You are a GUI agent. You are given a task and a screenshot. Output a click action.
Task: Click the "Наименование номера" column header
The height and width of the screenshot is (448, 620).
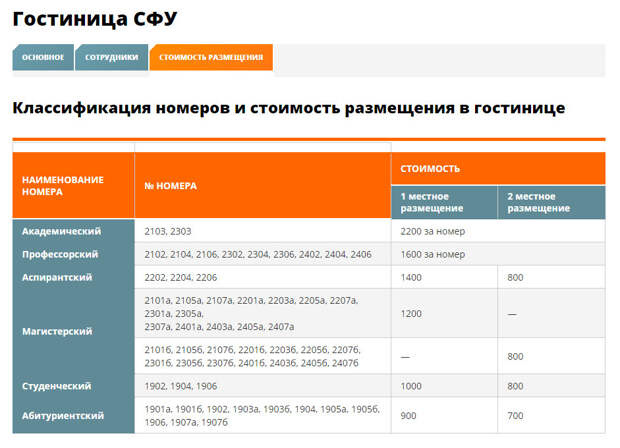tap(63, 185)
